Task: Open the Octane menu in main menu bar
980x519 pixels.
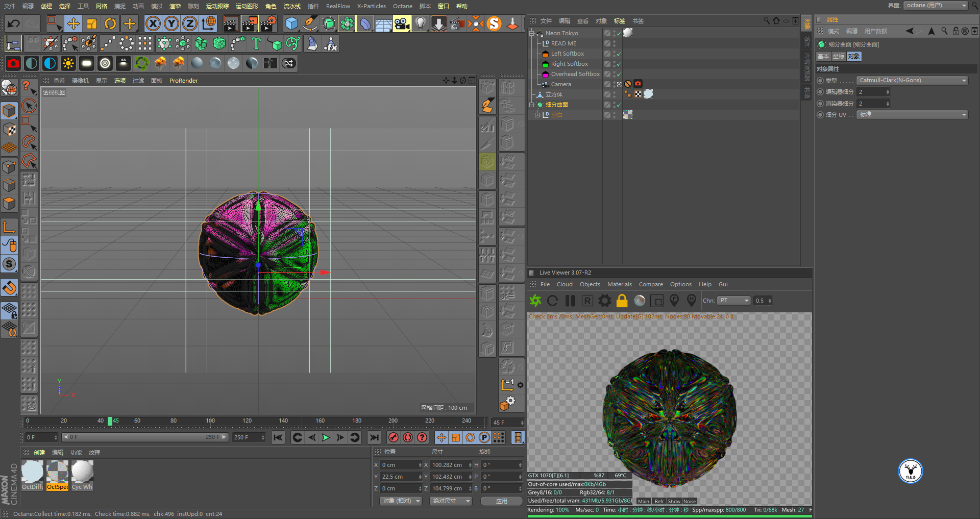Action: point(402,6)
